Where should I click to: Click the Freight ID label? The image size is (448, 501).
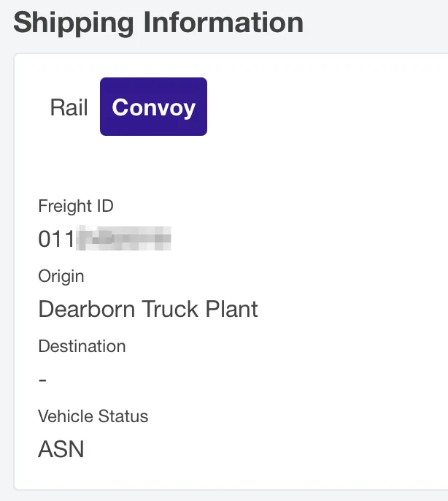(x=76, y=207)
